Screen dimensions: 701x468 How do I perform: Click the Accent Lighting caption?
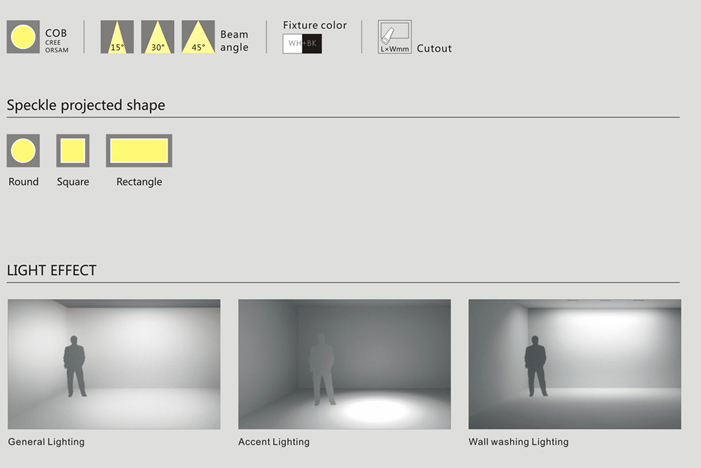point(274,442)
